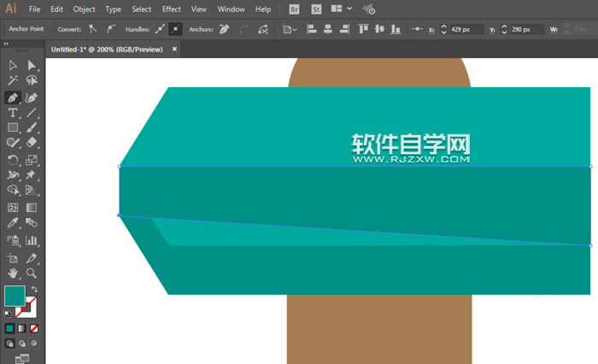
Task: Open the Isolate selected object dropdown
Action: (289, 29)
